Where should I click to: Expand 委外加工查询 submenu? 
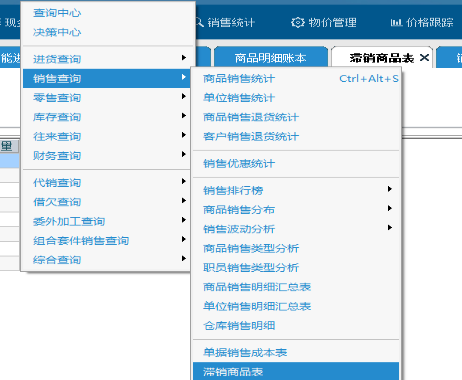[108, 221]
